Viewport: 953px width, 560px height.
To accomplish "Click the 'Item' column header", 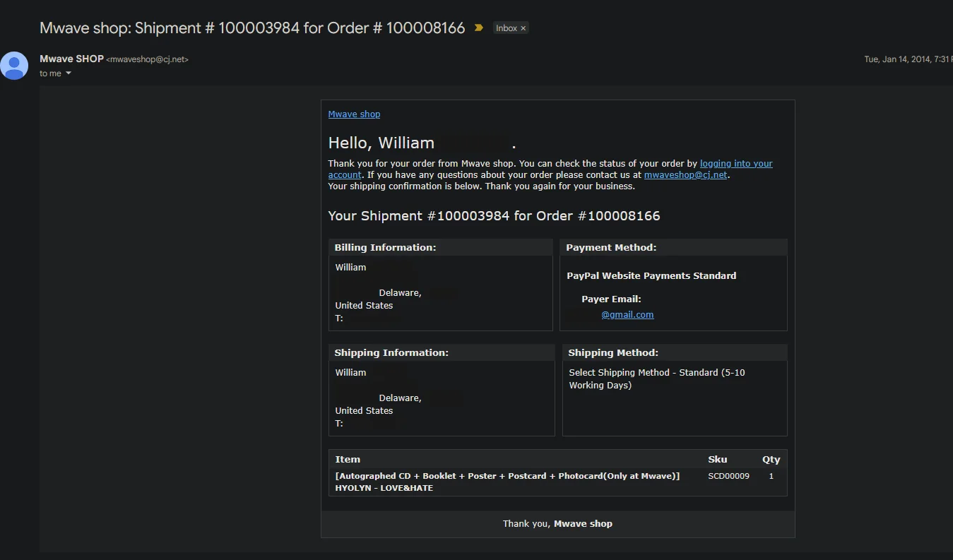I will [348, 459].
